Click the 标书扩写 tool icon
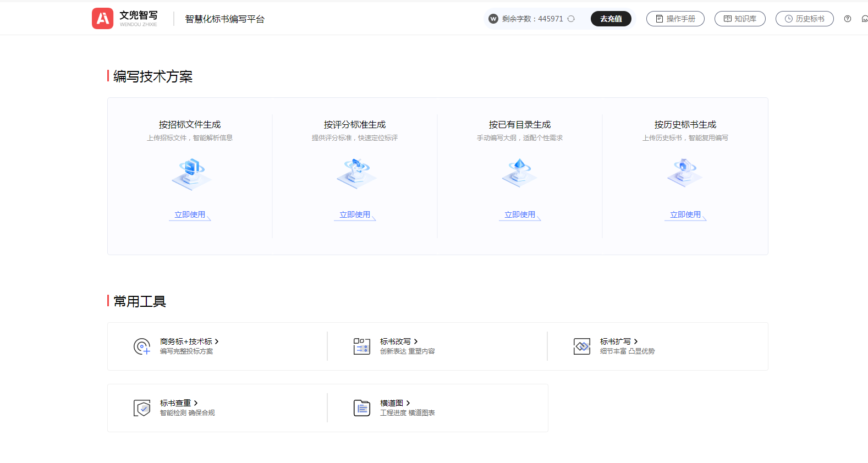Viewport: 868px width, 463px height. (582, 346)
